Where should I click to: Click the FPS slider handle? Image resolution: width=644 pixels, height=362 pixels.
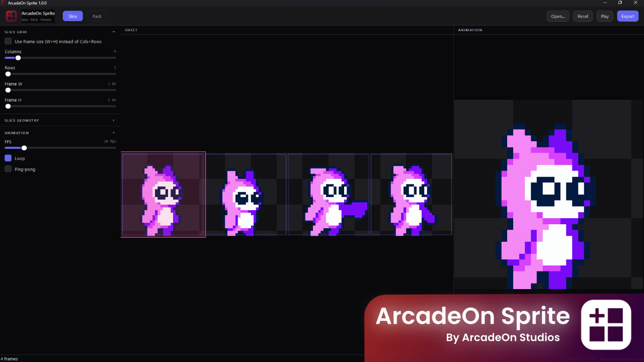point(24,148)
